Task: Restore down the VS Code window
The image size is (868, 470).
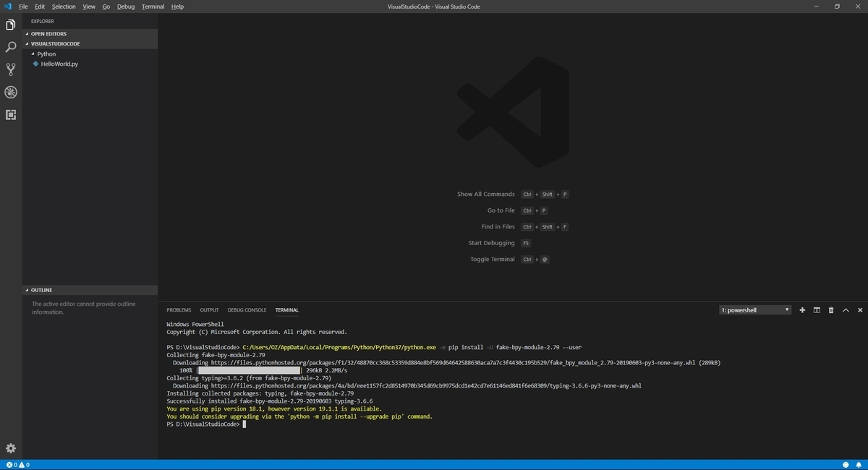Action: click(x=837, y=7)
